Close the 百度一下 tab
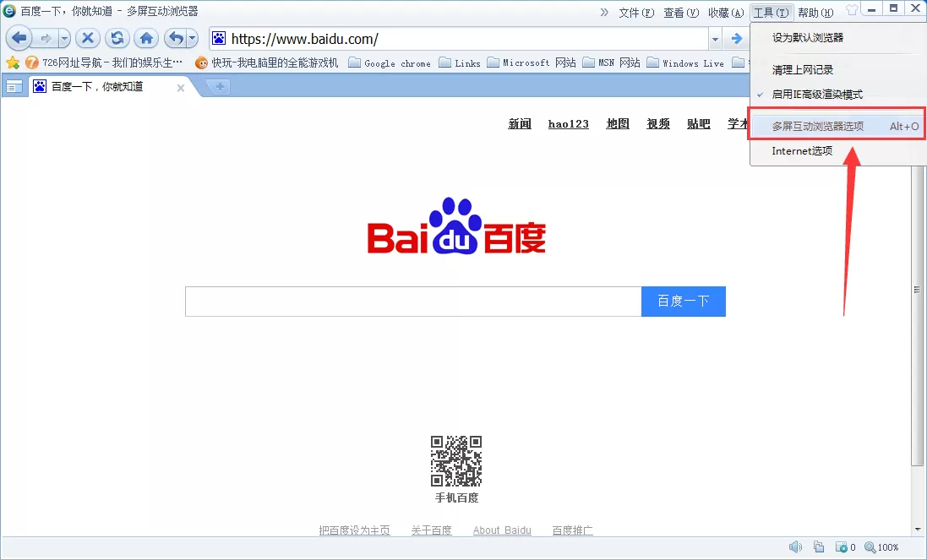The height and width of the screenshot is (560, 927). click(x=181, y=88)
